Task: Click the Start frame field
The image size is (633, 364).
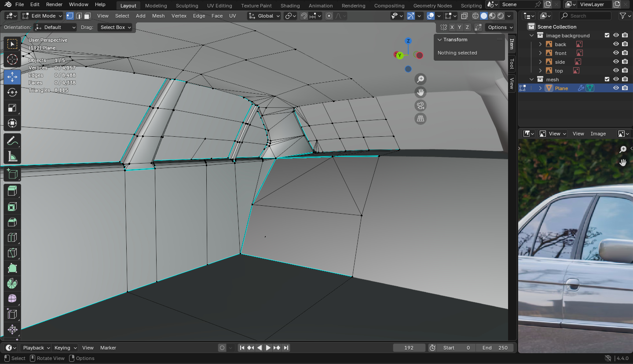Action: (457, 348)
